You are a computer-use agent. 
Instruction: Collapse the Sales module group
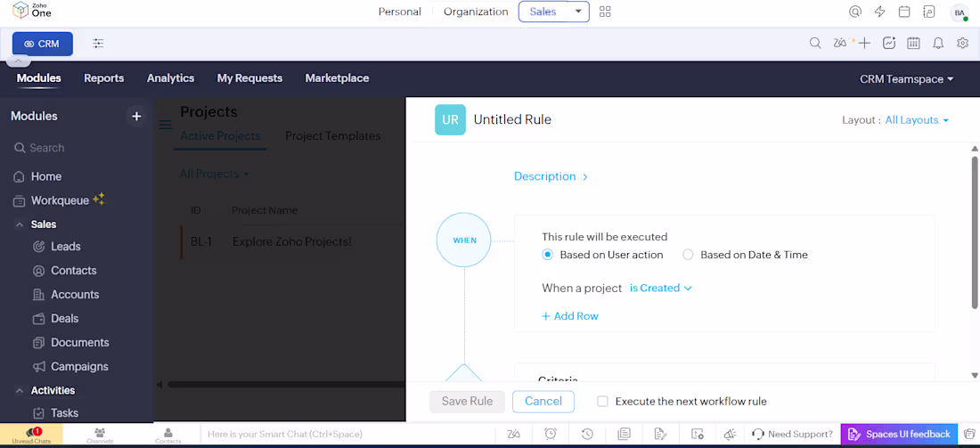pos(20,224)
